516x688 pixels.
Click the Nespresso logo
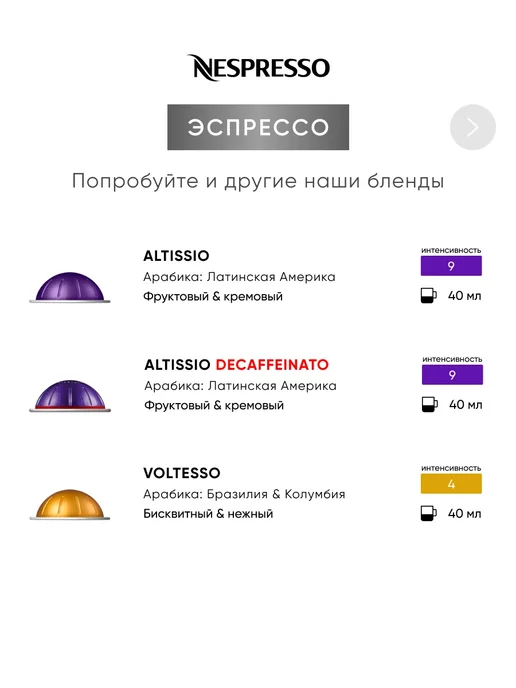(258, 68)
